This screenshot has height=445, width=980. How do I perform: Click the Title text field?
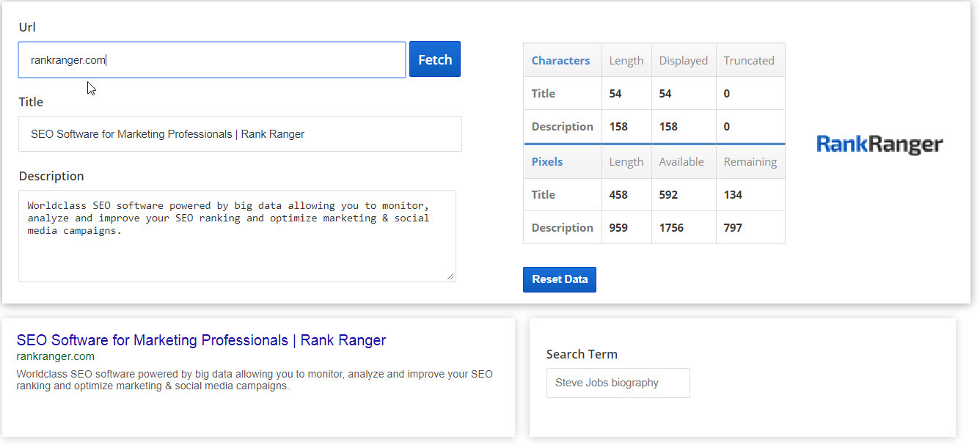(x=240, y=134)
